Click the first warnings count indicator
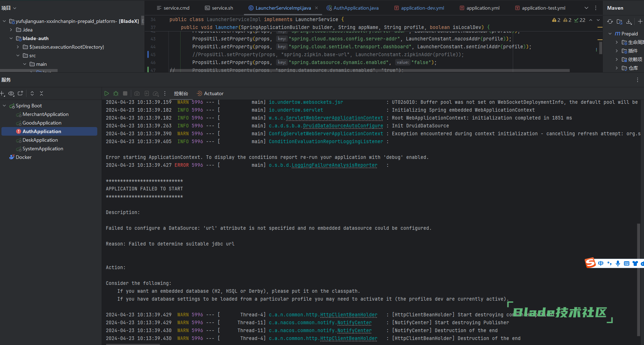The image size is (644, 345). tap(556, 20)
